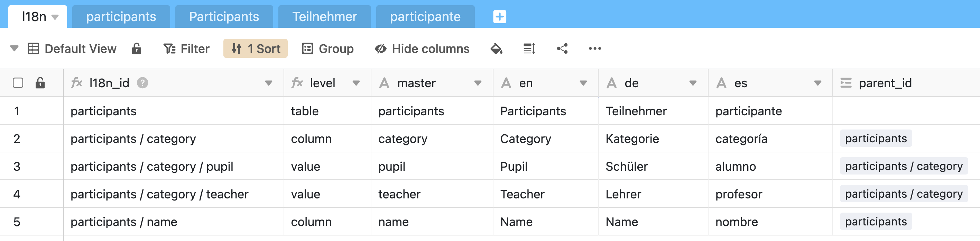Screen dimensions: 980x241
Task: Click the row height icon
Action: tap(529, 49)
